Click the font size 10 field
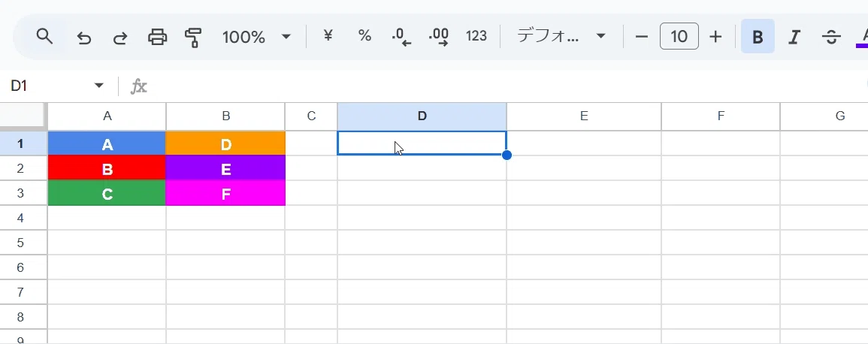The width and height of the screenshot is (868, 344). [679, 37]
